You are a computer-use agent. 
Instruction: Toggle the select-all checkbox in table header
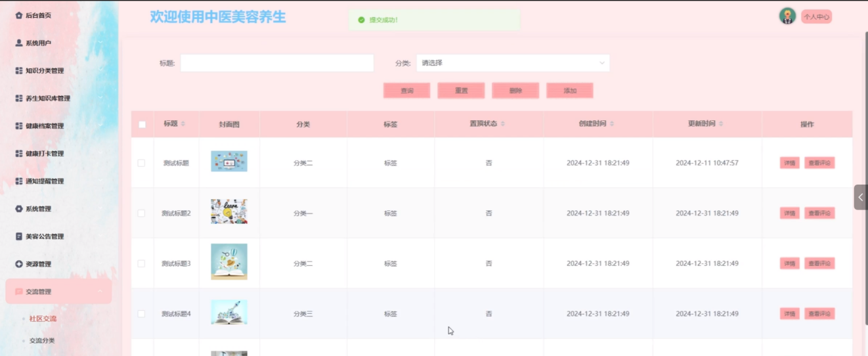[142, 124]
